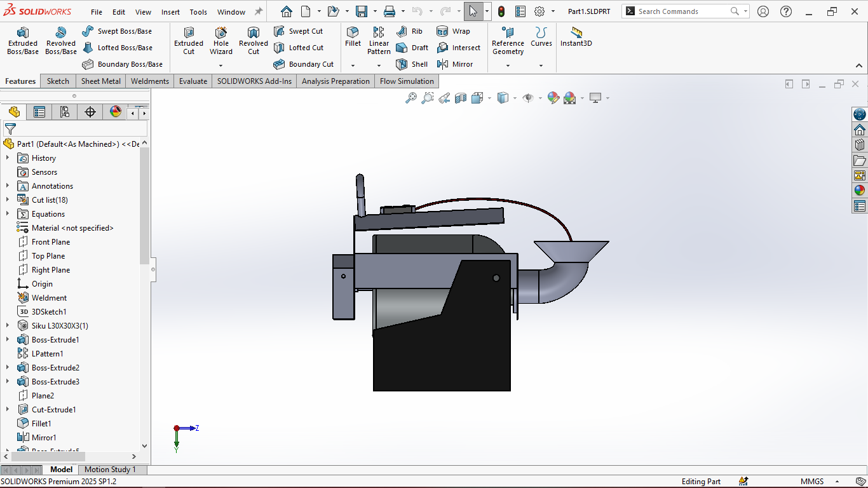The width and height of the screenshot is (868, 488).
Task: Use the Shell feature
Action: (x=412, y=64)
